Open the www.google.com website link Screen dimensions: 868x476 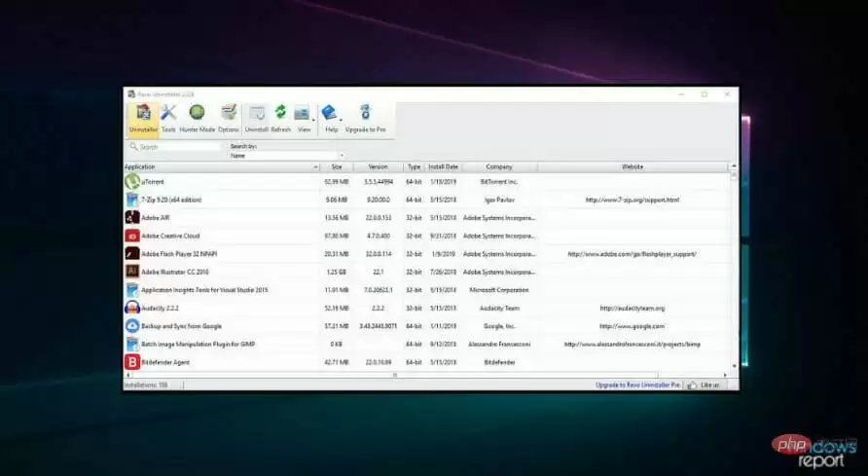[x=633, y=326]
